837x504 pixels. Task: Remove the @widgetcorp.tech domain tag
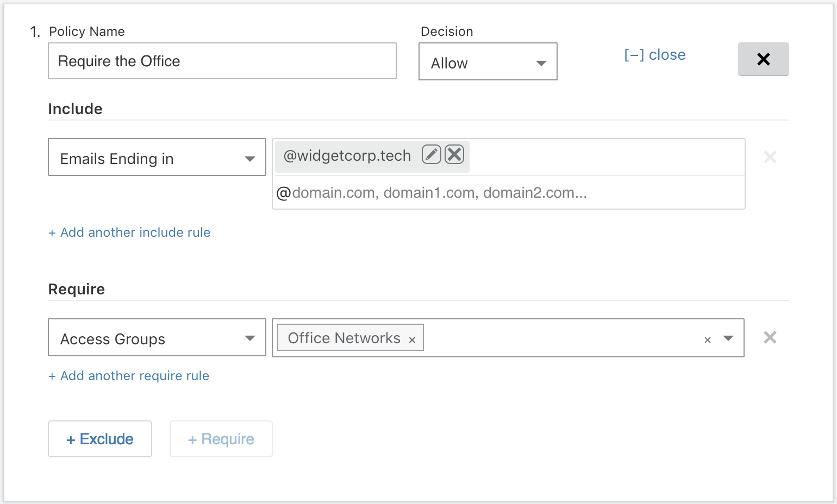click(x=454, y=155)
